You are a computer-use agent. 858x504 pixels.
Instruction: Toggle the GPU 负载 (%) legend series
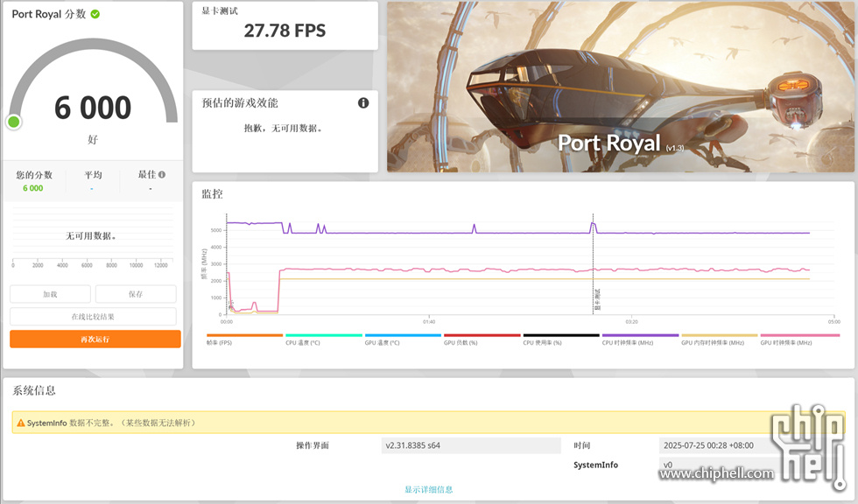point(482,339)
